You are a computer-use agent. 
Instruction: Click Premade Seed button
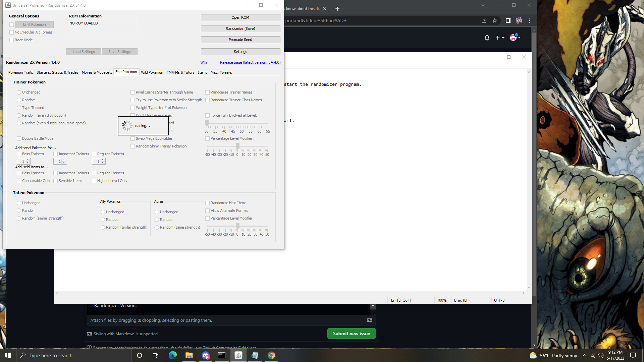pyautogui.click(x=240, y=40)
